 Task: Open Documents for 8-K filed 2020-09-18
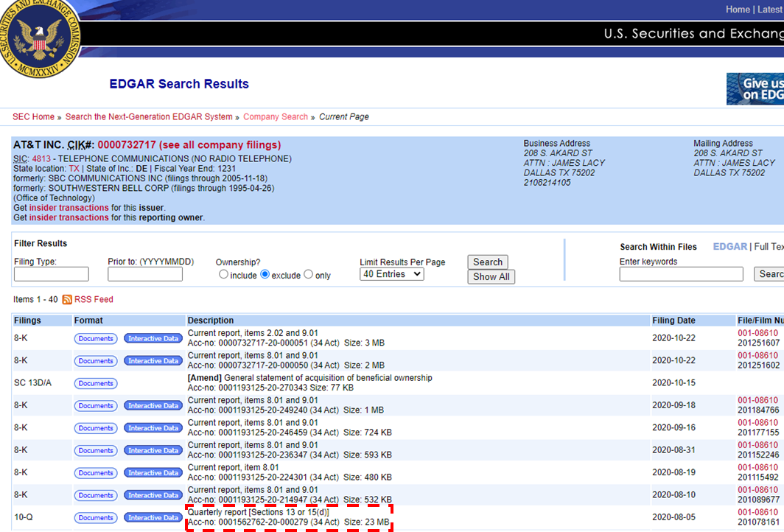96,406
